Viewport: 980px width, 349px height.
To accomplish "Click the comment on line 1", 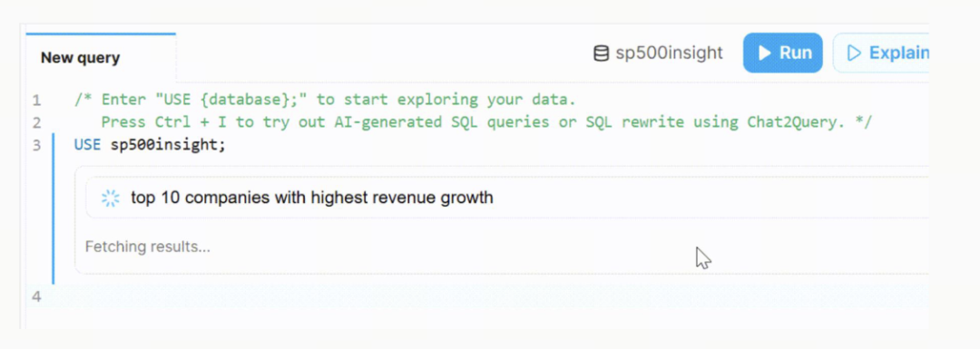I will pos(324,100).
